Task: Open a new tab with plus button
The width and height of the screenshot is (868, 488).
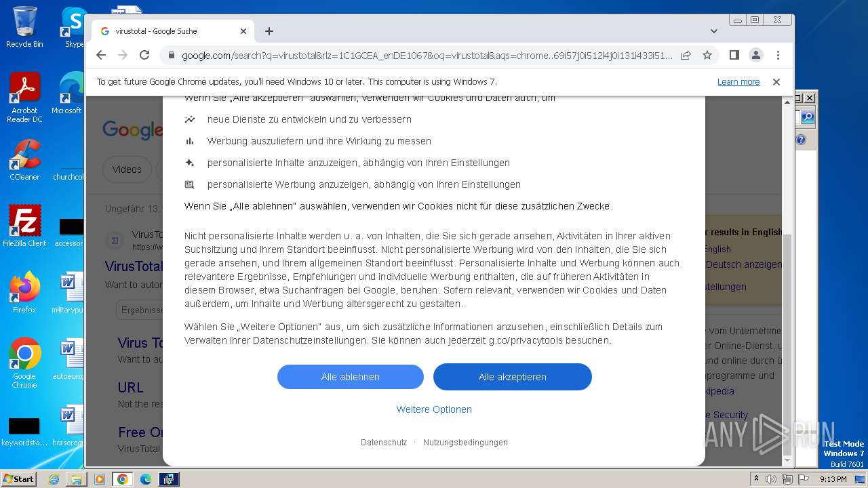Action: tap(269, 31)
